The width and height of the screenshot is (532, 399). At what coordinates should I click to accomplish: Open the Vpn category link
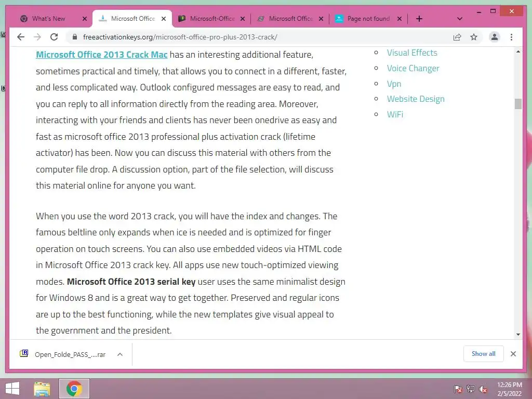click(x=394, y=84)
